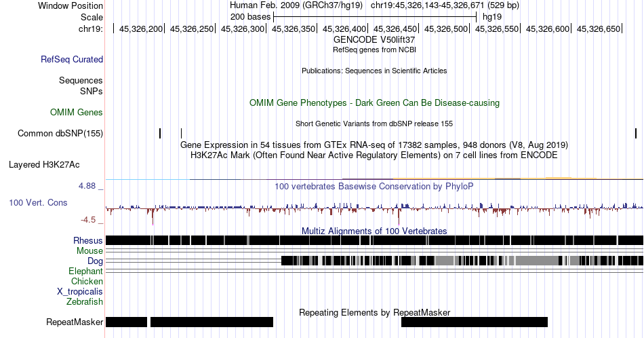Click the Scale label
The image size is (644, 338).
(x=92, y=17)
